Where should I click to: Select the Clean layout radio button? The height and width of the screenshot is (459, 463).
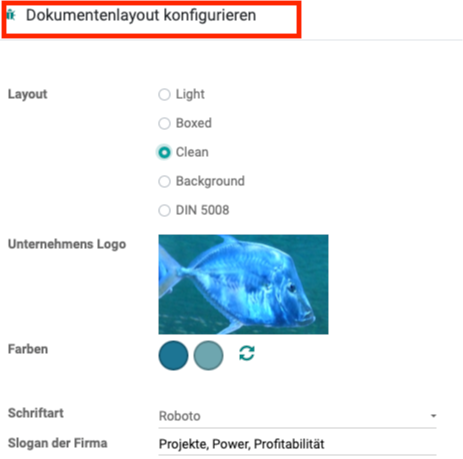tap(164, 152)
